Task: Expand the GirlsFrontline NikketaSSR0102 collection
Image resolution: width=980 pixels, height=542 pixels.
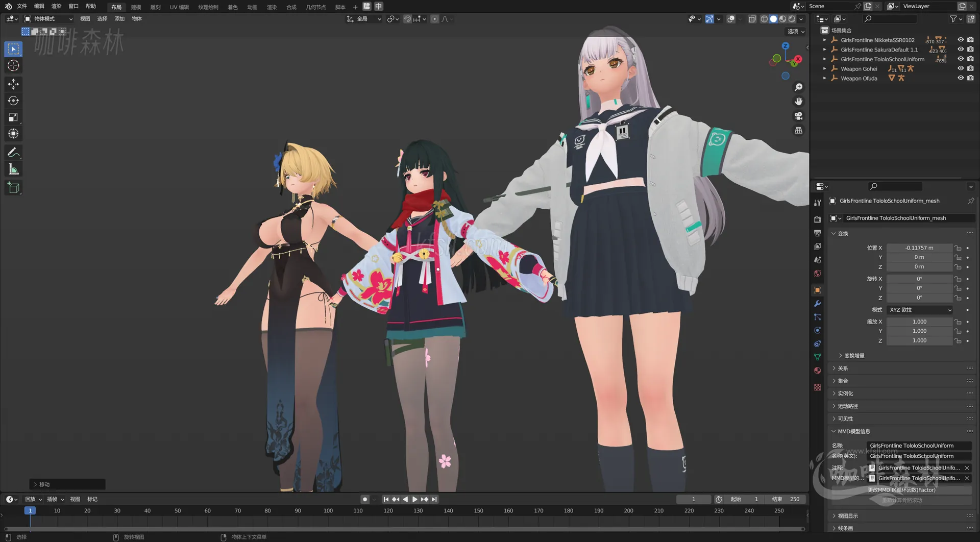Action: (x=824, y=40)
